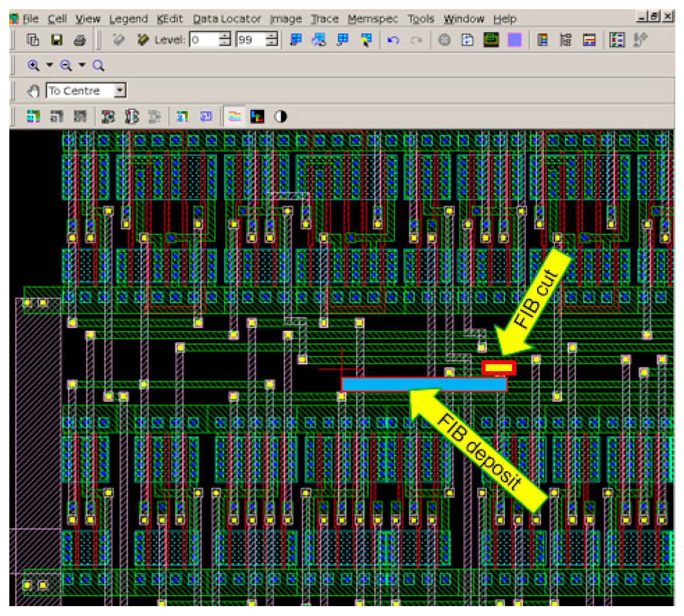Toggle the highlighted rainbow layers button
Viewport: 684px width, 616px height.
click(x=234, y=117)
